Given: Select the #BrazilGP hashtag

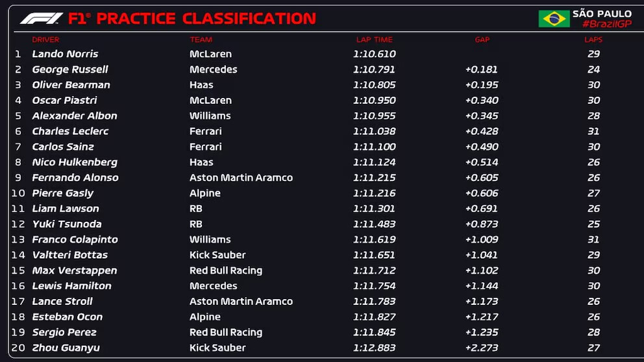Looking at the screenshot, I should (606, 24).
